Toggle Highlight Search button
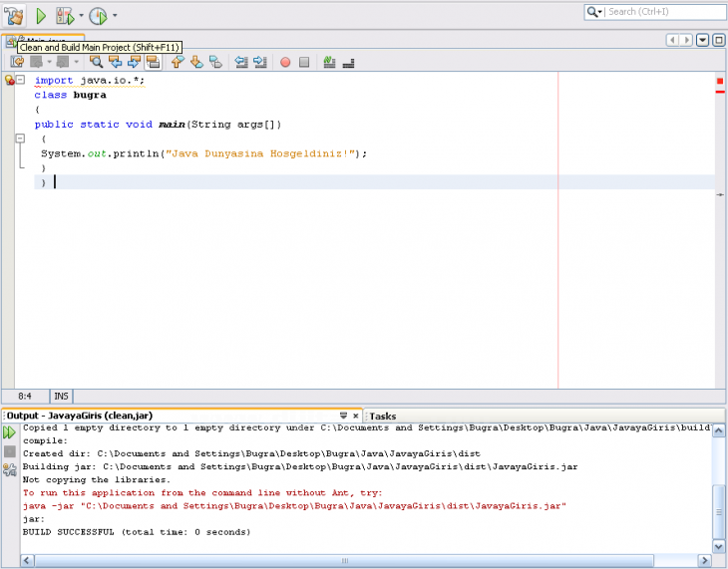Image resolution: width=728 pixels, height=569 pixels. click(154, 62)
